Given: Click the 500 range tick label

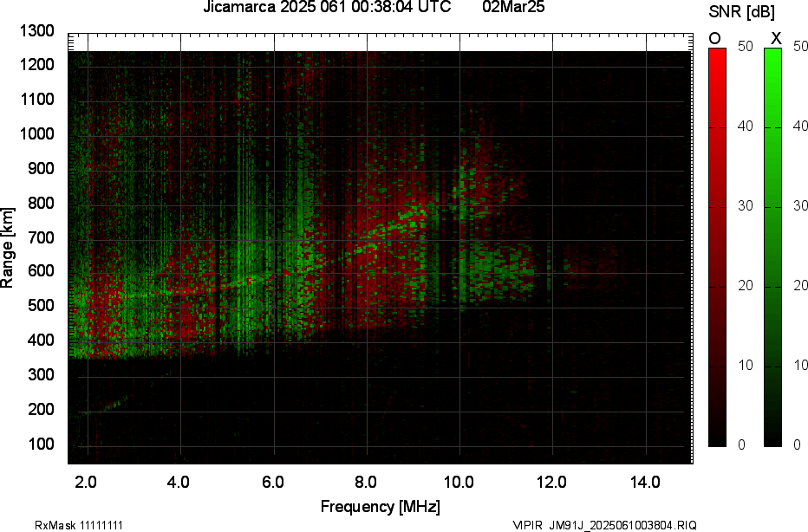Looking at the screenshot, I should coord(41,305).
